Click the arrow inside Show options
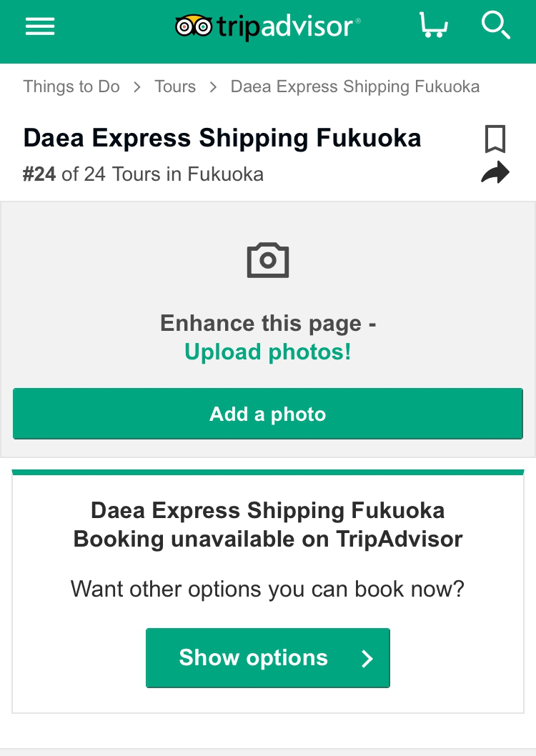The width and height of the screenshot is (536, 756). (x=367, y=658)
